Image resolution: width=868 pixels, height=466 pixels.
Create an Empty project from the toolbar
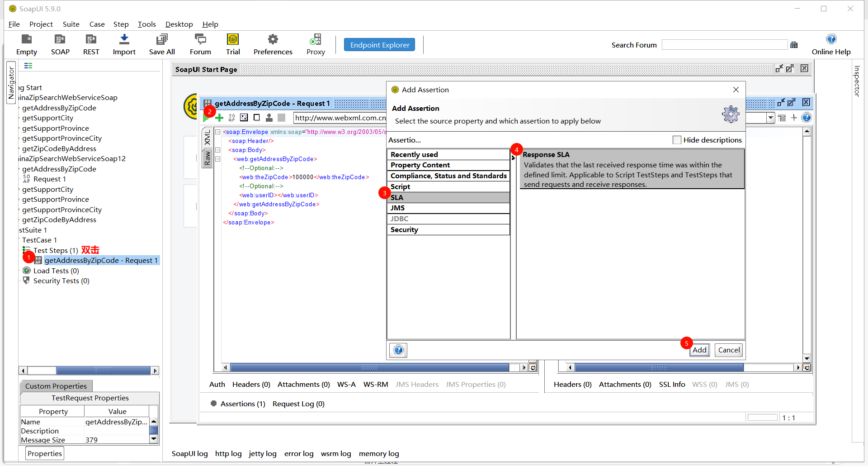tap(27, 44)
